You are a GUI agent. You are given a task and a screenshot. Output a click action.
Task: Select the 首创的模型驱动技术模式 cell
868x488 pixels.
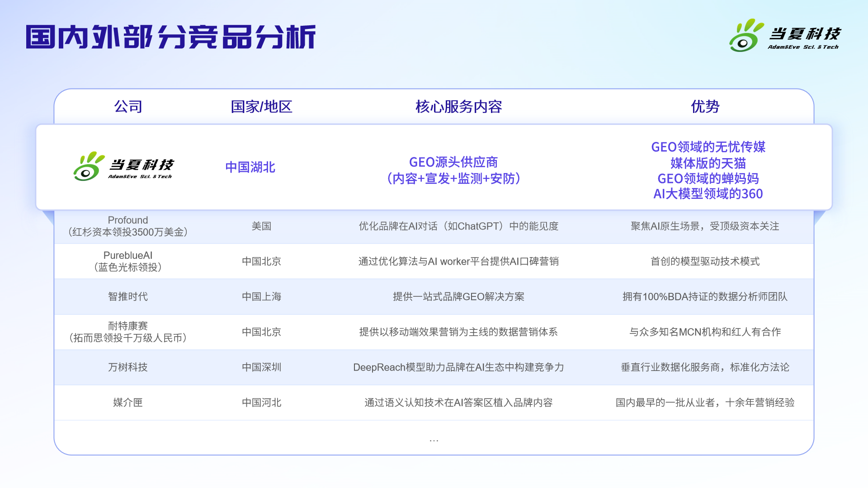pyautogui.click(x=705, y=261)
